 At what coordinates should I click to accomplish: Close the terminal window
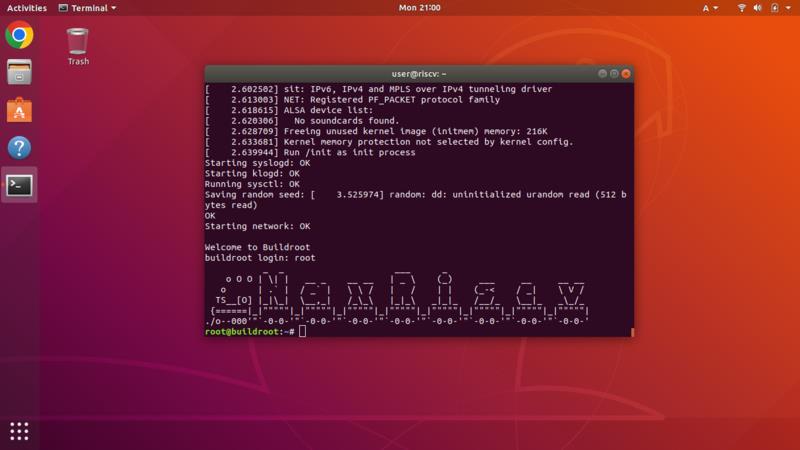click(x=626, y=74)
